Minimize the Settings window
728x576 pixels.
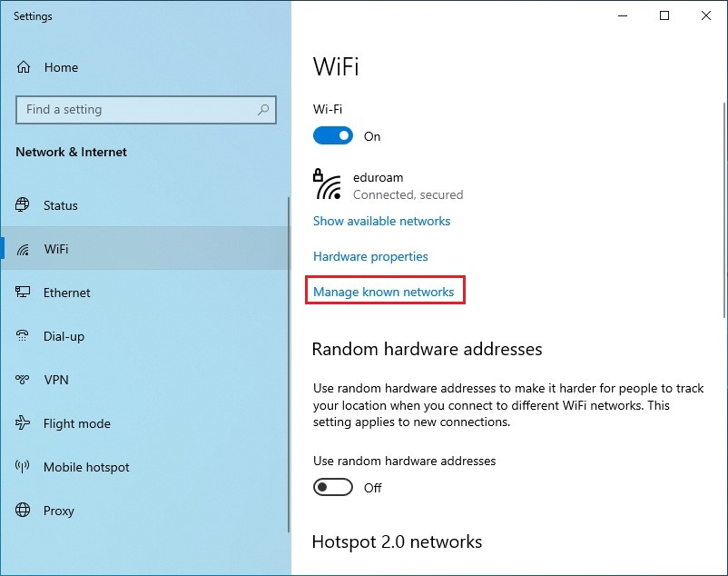[623, 15]
